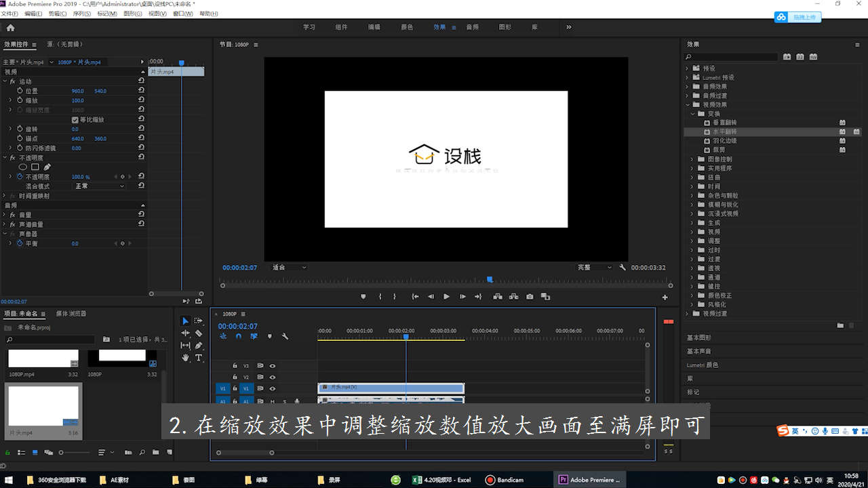
Task: Toggle animation stopwatch for 旋转
Action: (x=20, y=129)
